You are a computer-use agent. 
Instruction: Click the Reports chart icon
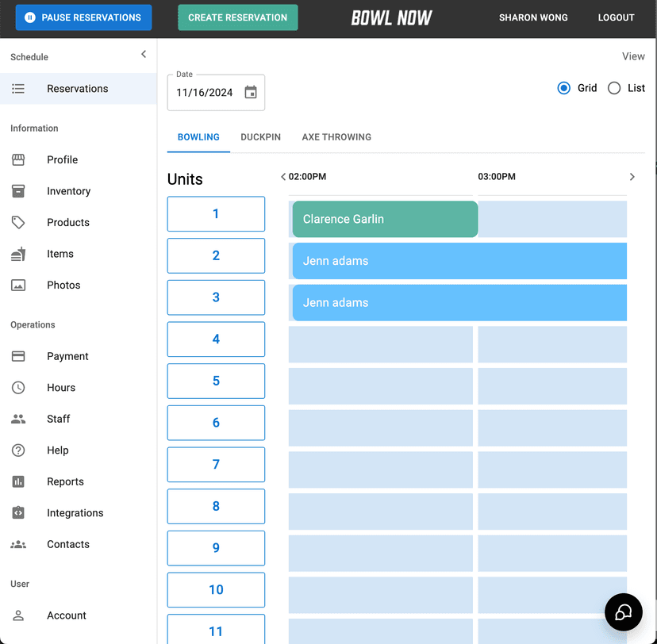18,481
